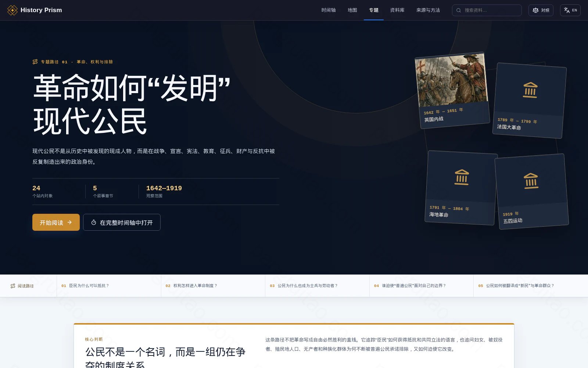Viewport: 588px width, 368px height.
Task: Click the route icon beside 专题路径 01
Action: (35, 62)
